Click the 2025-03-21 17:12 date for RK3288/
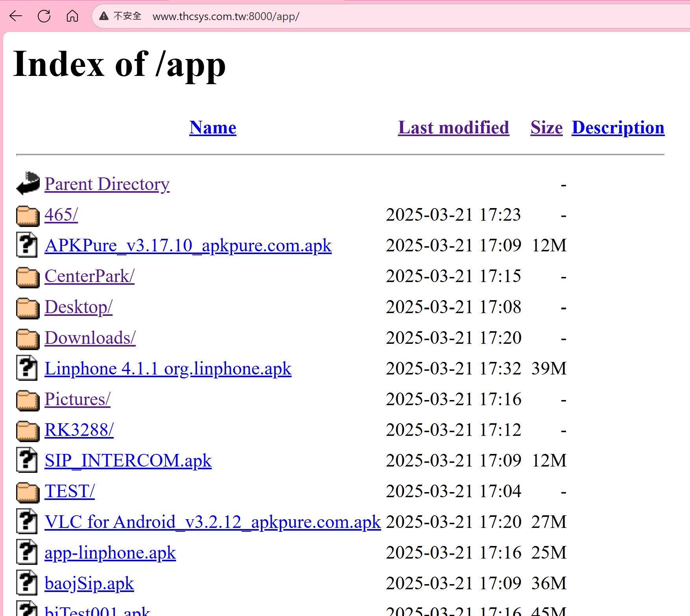 (x=454, y=430)
